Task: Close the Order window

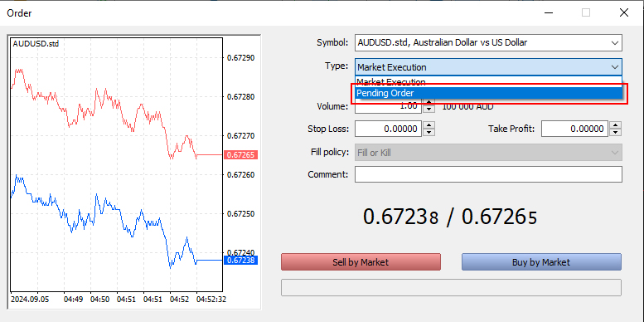Action: (x=623, y=12)
